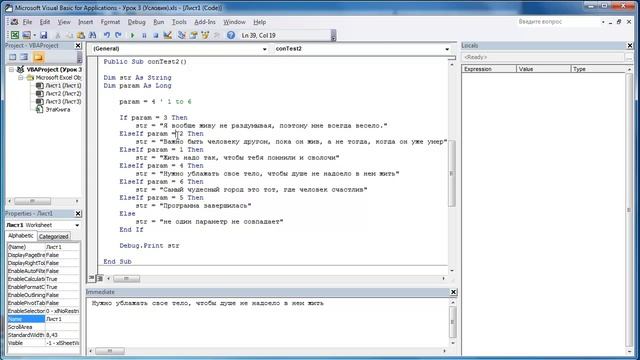Open the Help menu
Image resolution: width=640 pixels, height=360 pixels.
tap(260, 22)
